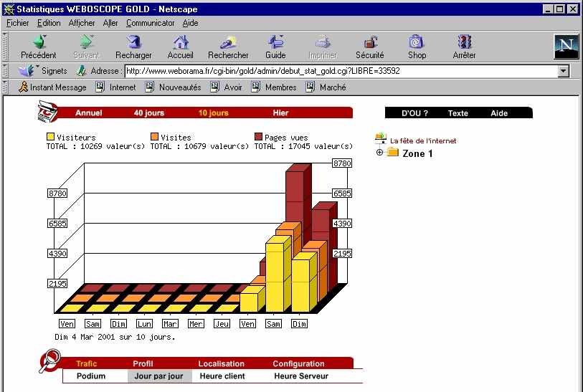Screen dimensions: 583x392
Task: Open the Internet personal toolbar link
Action: pyautogui.click(x=115, y=87)
